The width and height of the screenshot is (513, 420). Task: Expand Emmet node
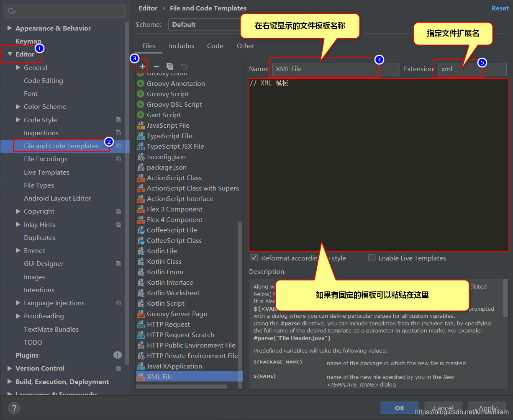(18, 250)
